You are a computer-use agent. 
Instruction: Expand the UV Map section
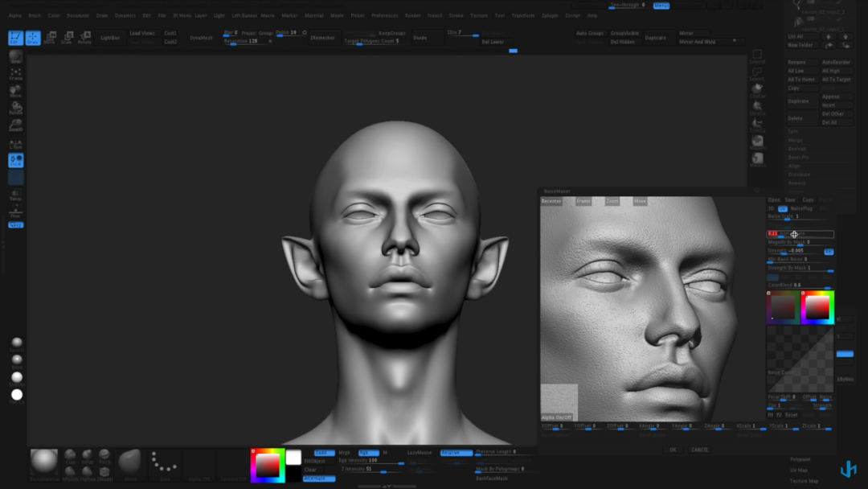799,470
